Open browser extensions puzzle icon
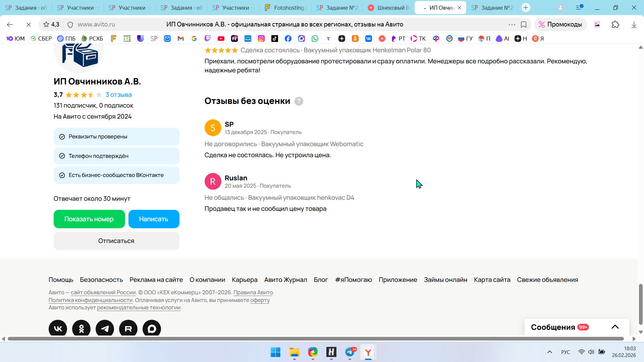 tap(615, 24)
